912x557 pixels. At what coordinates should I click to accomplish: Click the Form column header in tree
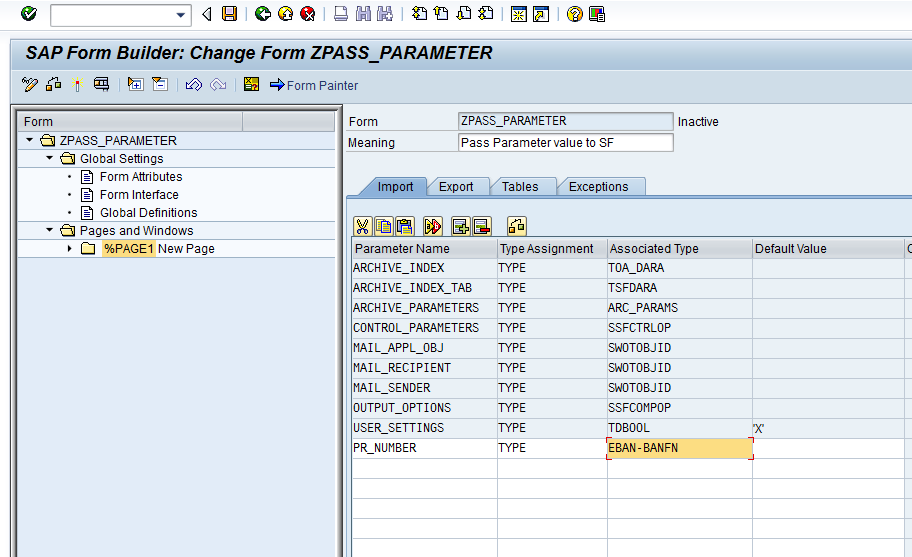coord(131,122)
